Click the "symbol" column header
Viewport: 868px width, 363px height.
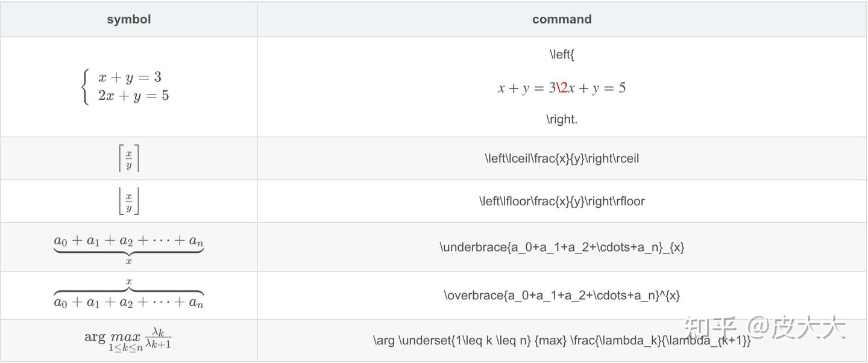coord(128,19)
